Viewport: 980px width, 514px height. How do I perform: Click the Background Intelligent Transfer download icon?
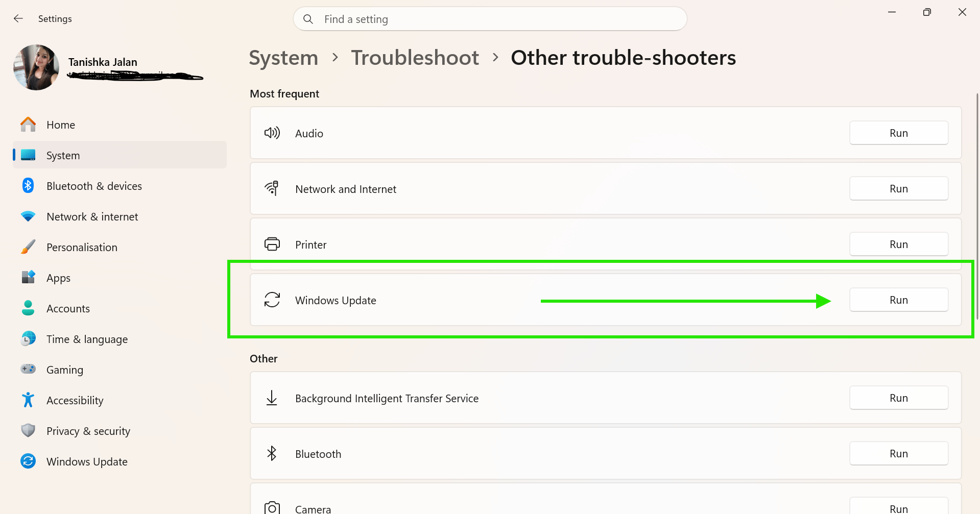tap(272, 398)
